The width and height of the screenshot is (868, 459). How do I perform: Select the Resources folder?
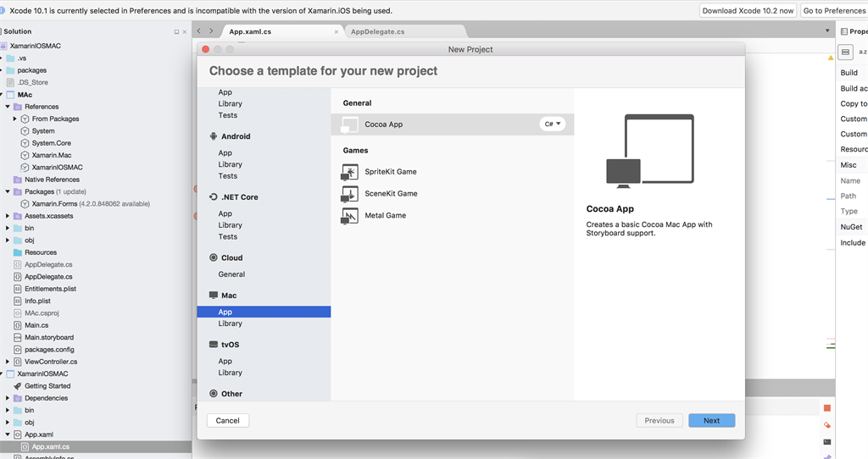click(41, 252)
